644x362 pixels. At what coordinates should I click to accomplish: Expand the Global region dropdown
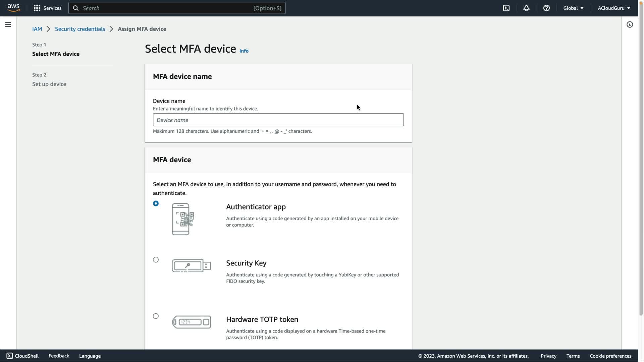click(573, 8)
